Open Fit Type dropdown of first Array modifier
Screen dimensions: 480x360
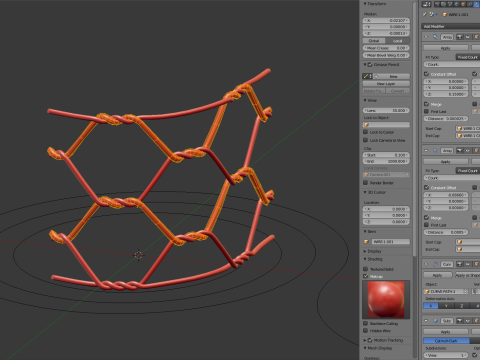tap(468, 57)
